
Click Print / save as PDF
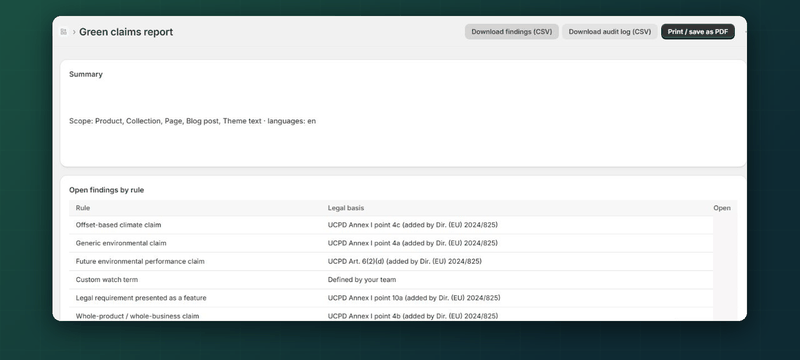tap(697, 32)
